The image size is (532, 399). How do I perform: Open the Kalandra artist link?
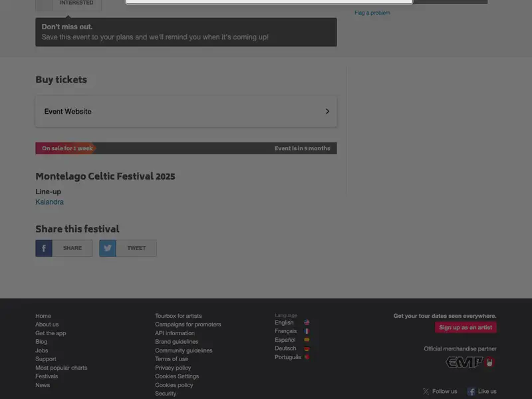(49, 202)
